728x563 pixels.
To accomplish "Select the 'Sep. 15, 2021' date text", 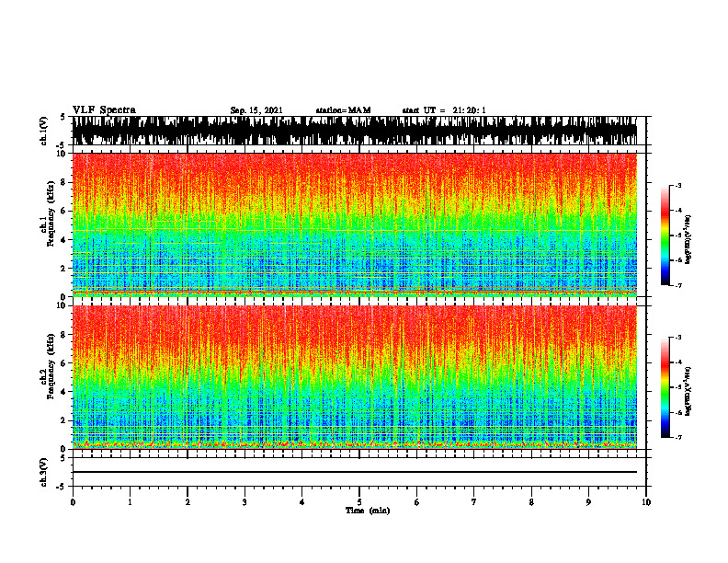I will click(x=256, y=110).
